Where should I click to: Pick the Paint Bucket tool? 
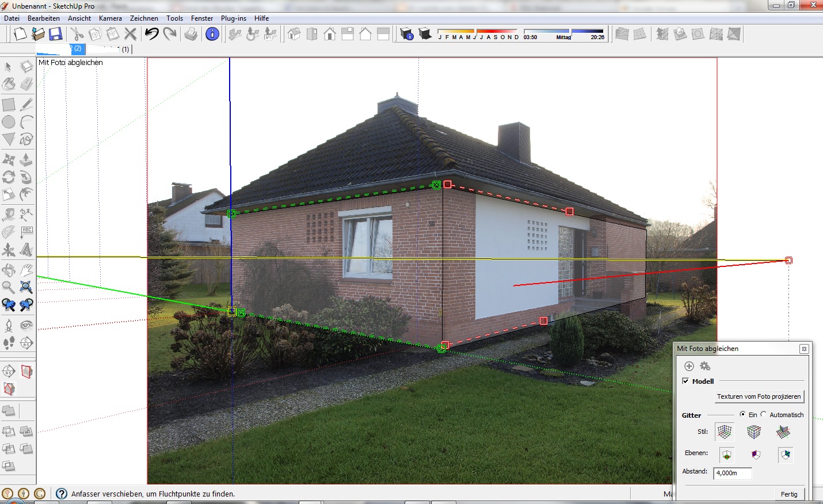pyautogui.click(x=9, y=84)
